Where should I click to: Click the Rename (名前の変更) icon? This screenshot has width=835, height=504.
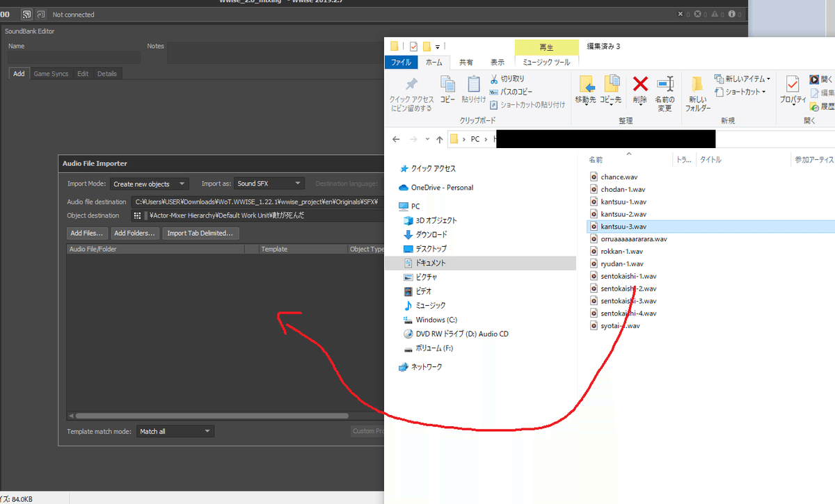665,84
